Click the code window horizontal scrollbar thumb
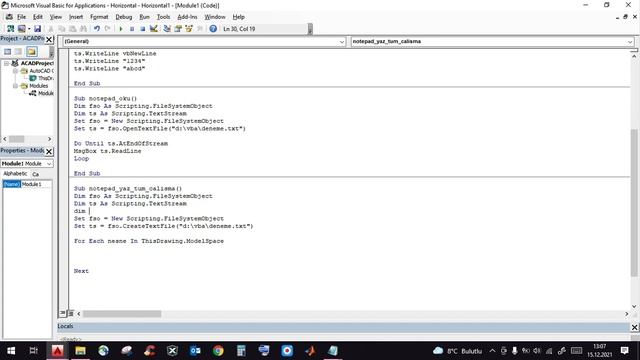 [x=122, y=313]
